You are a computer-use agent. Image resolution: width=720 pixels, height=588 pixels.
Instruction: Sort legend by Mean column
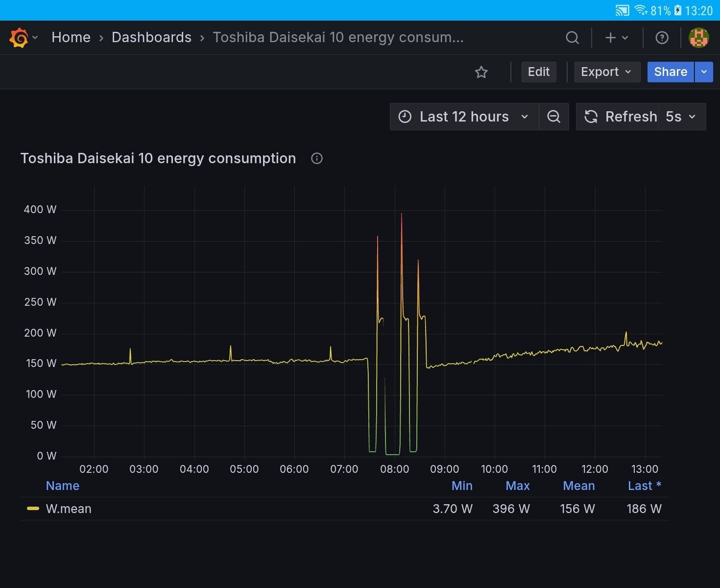[x=579, y=486]
